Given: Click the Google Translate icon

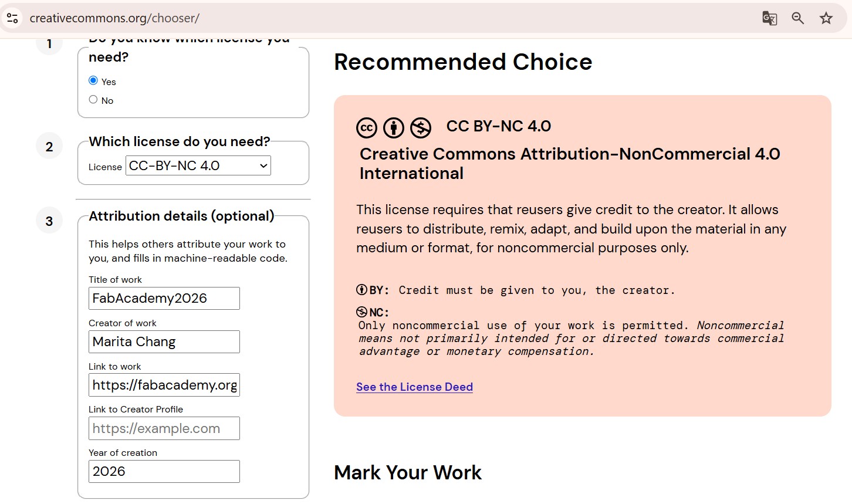Looking at the screenshot, I should pos(769,18).
